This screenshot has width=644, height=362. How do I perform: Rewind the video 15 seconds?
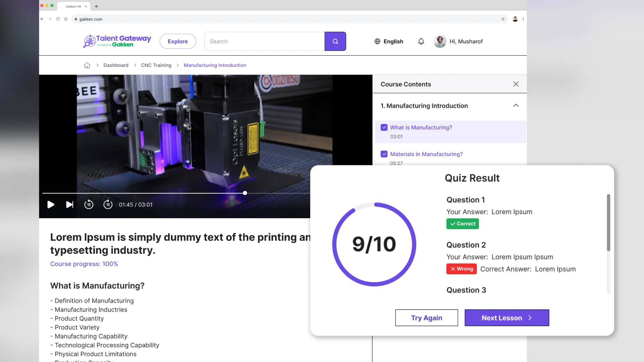[89, 204]
